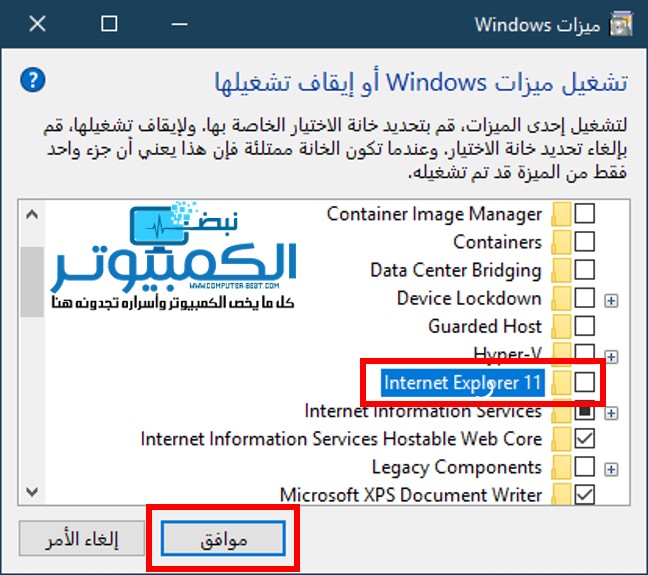Click folder icon beside Guarded Host
This screenshot has height=575, width=648.
[562, 327]
